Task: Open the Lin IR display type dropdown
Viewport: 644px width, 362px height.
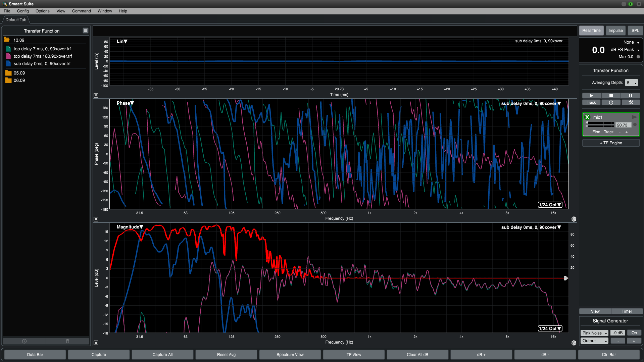Action: click(122, 41)
